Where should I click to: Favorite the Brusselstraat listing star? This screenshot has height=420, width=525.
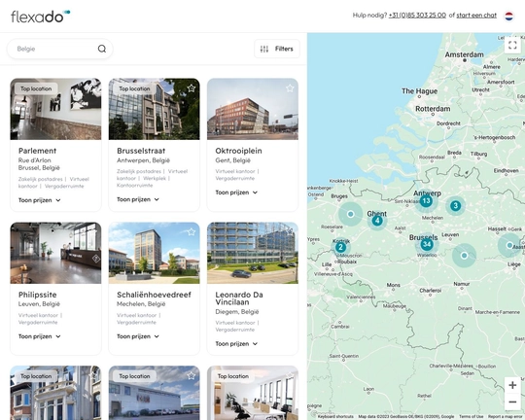(192, 88)
